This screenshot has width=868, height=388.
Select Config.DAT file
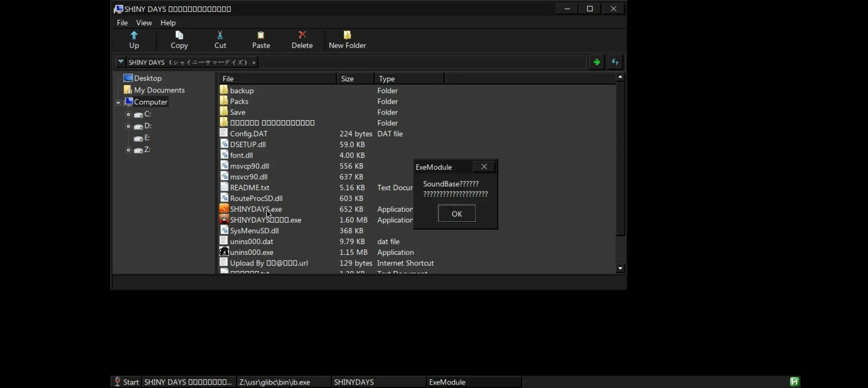click(249, 134)
